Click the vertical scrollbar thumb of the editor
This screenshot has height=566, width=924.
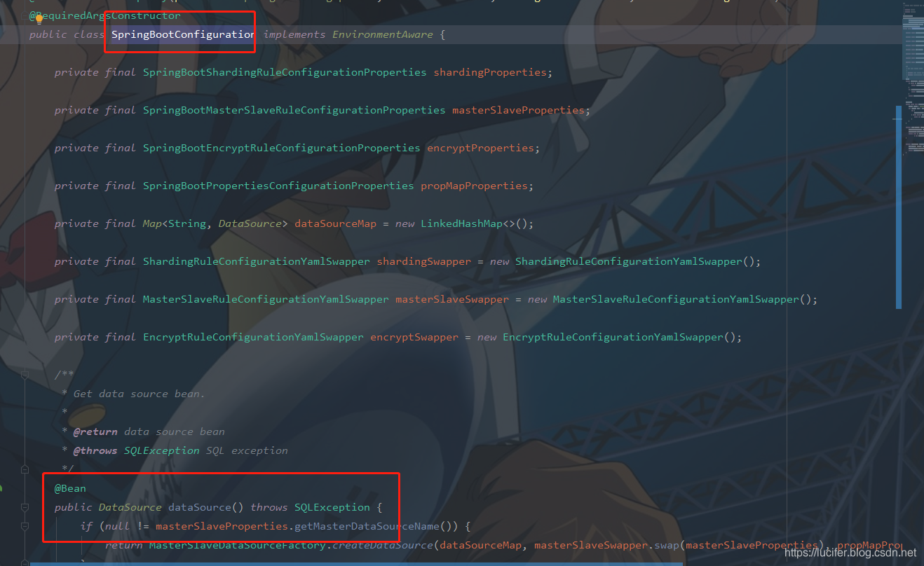898,207
